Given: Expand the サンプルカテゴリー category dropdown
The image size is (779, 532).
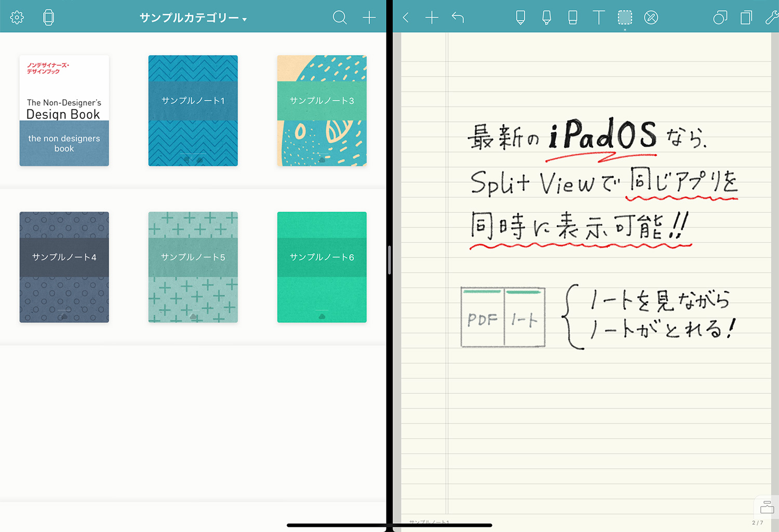Looking at the screenshot, I should (193, 18).
